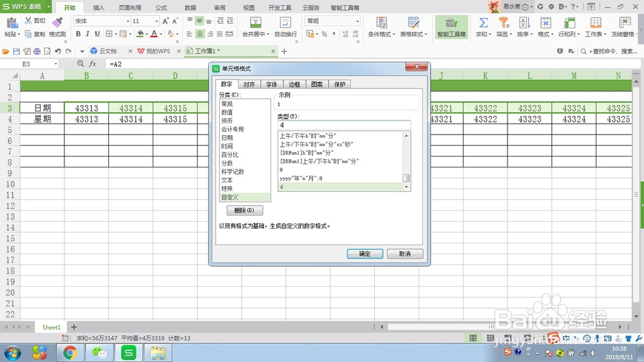
Task: Click the Rows and Columns icon
Action: tap(569, 23)
